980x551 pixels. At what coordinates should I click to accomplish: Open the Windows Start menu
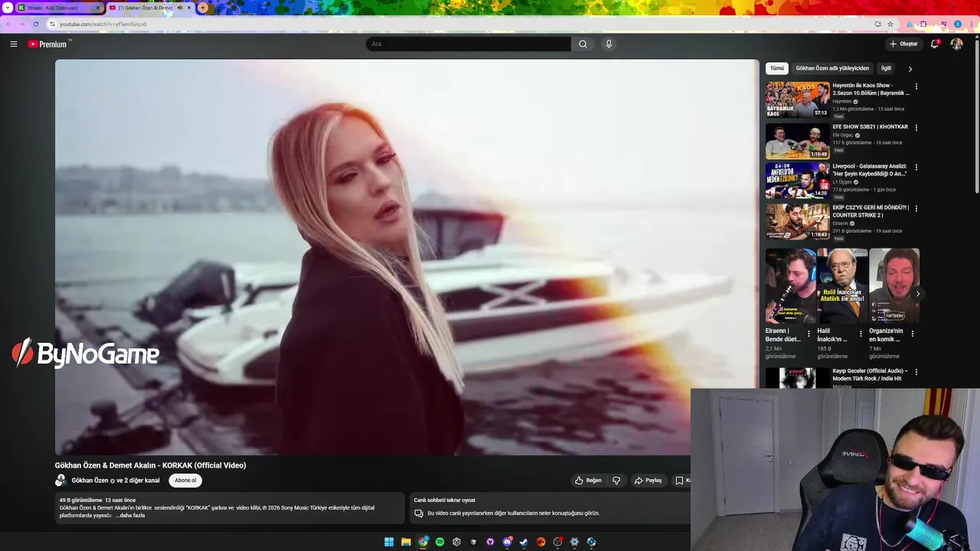tap(389, 542)
